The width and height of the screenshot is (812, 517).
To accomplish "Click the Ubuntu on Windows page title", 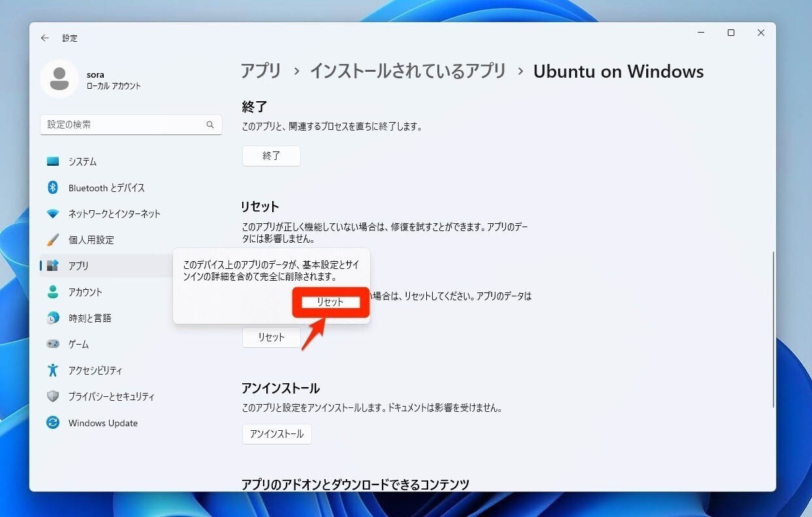I will pos(618,71).
